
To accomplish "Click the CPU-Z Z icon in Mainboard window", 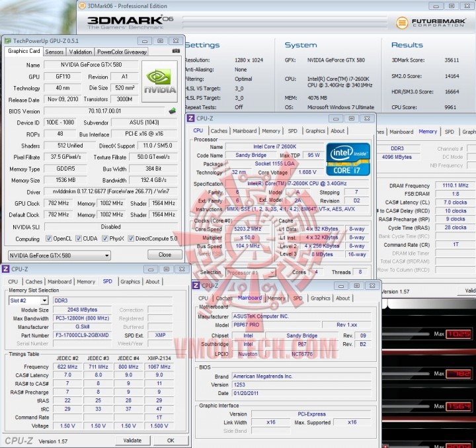I will 196,285.
